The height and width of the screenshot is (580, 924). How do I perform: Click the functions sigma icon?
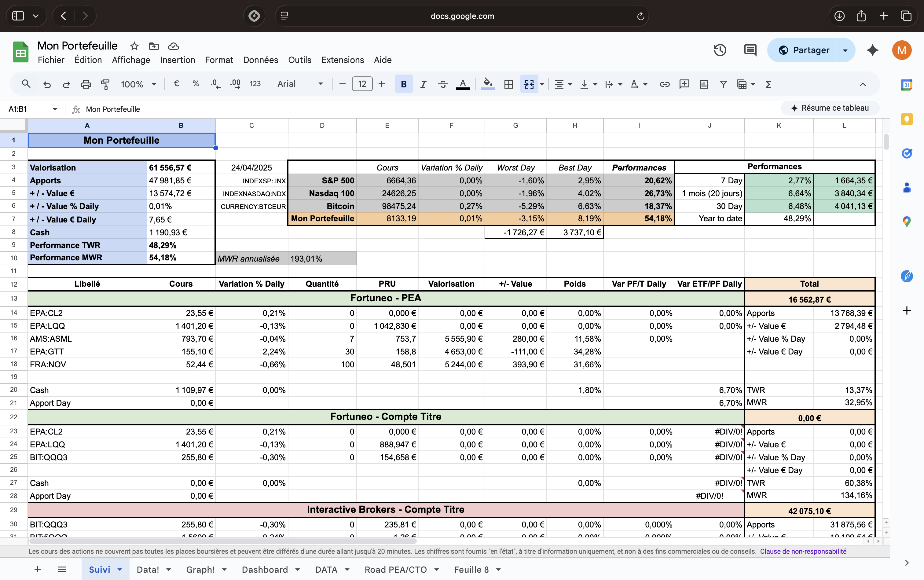768,84
